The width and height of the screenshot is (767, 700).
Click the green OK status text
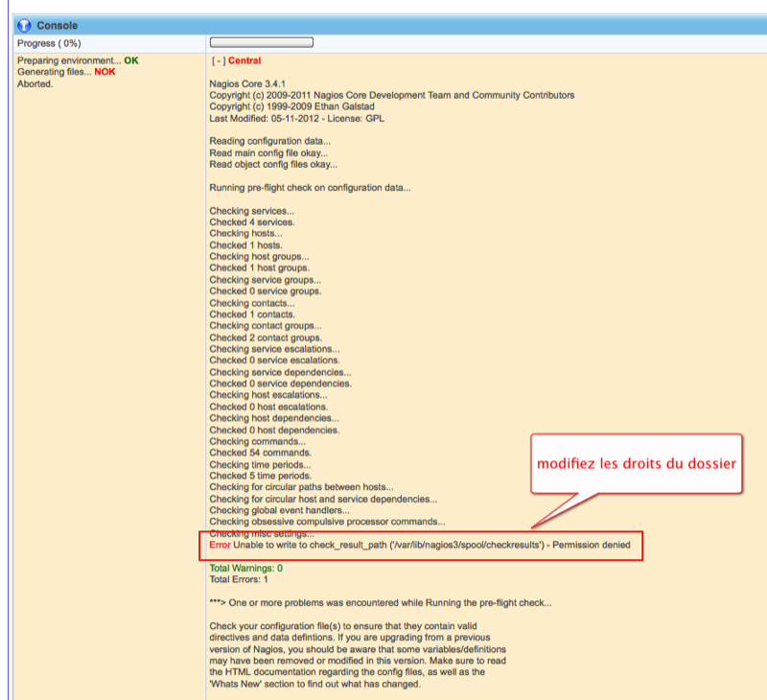click(x=130, y=60)
